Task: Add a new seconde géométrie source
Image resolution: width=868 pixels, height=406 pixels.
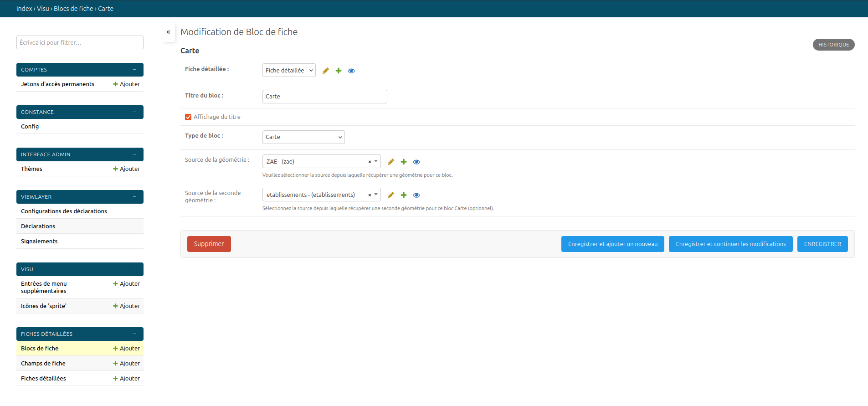Action: (404, 195)
